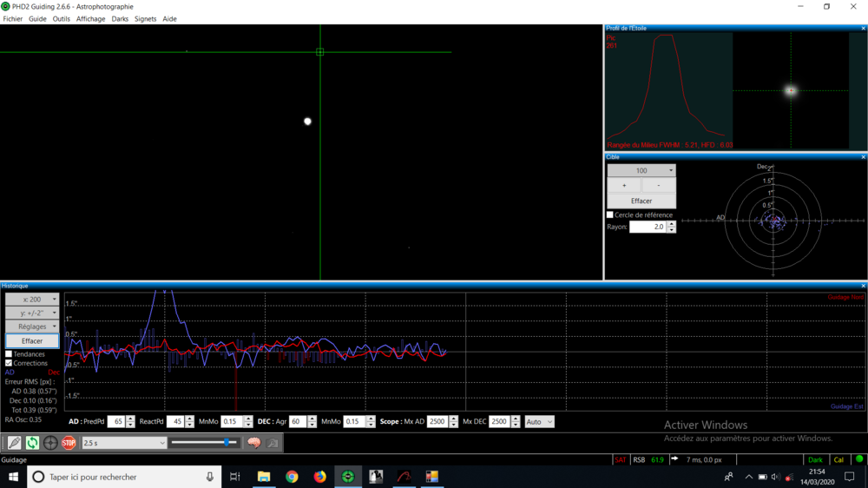Open Chrome from taskbar

pyautogui.click(x=292, y=477)
